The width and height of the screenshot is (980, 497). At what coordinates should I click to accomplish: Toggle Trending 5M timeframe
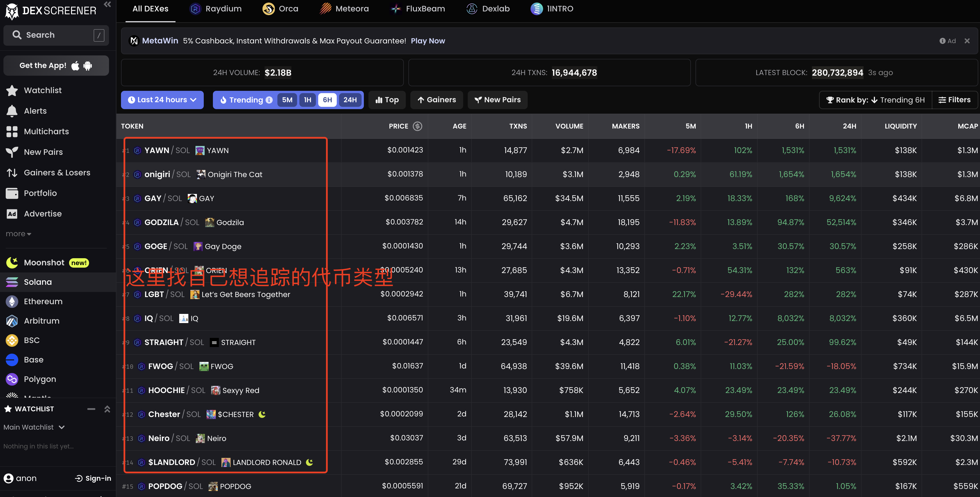click(x=287, y=100)
